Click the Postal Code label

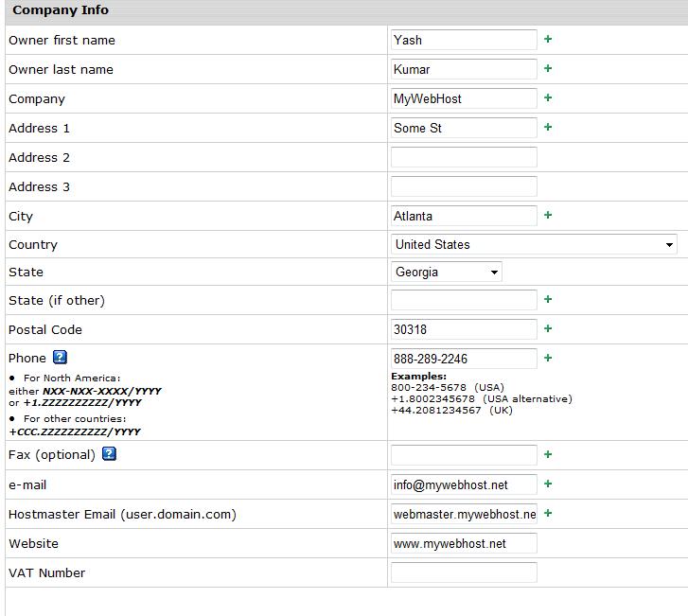[45, 330]
